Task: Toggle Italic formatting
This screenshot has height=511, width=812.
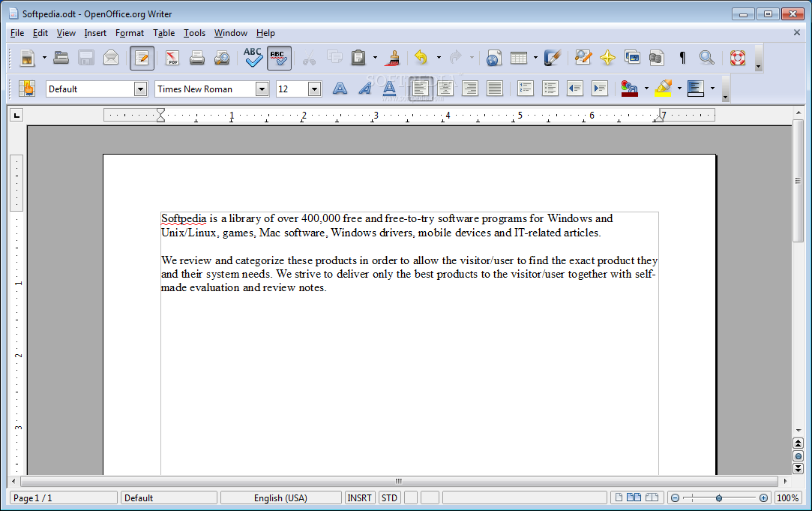Action: 364,89
